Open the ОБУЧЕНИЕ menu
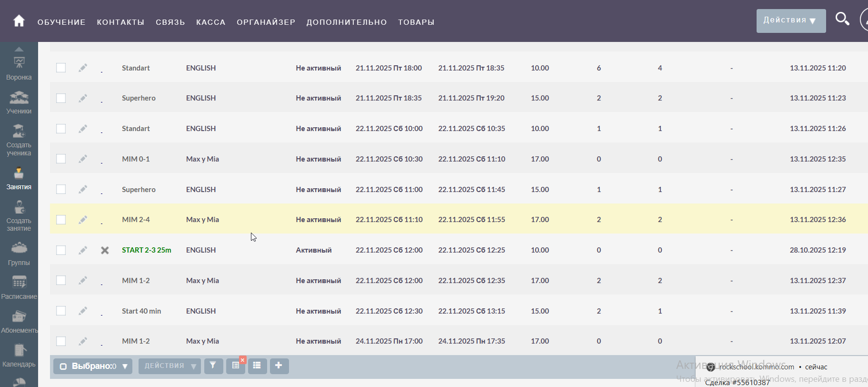This screenshot has height=387, width=868. point(61,22)
